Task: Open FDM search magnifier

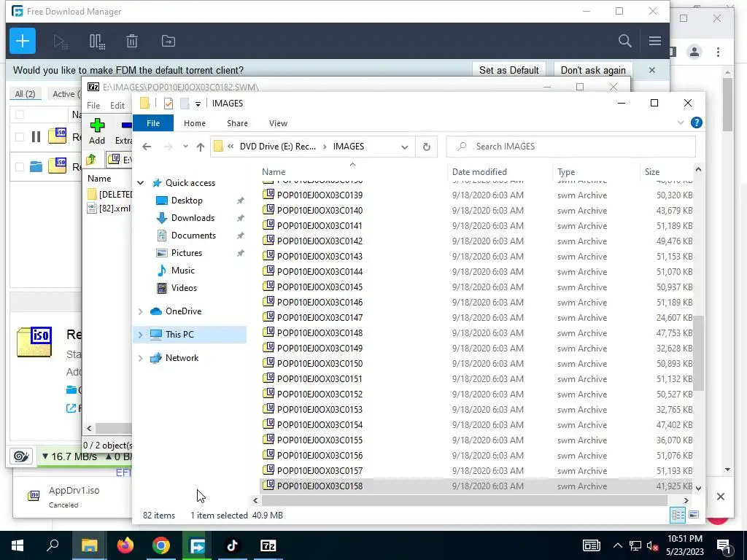Action: (x=624, y=41)
